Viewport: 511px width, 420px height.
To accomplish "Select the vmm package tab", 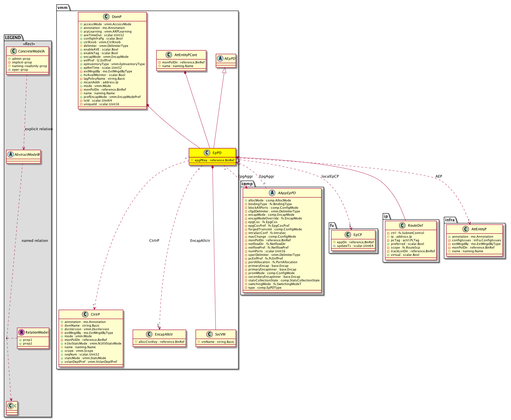I will [63, 8].
